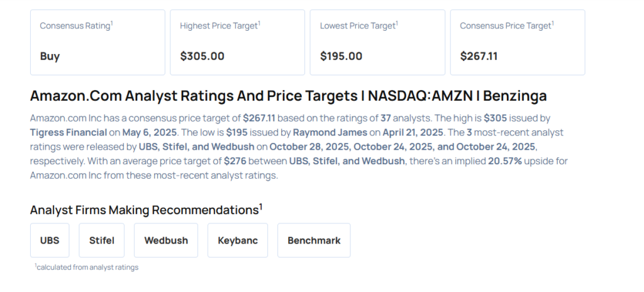Click the $267.11 value in the rightmost card
Image resolution: width=644 pixels, height=292 pixels.
(x=479, y=56)
